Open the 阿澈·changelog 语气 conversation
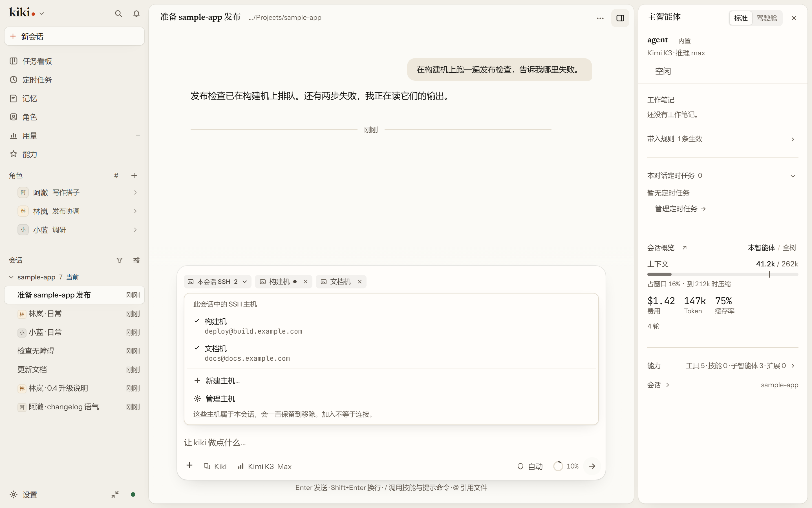This screenshot has height=508, width=812. 74,407
